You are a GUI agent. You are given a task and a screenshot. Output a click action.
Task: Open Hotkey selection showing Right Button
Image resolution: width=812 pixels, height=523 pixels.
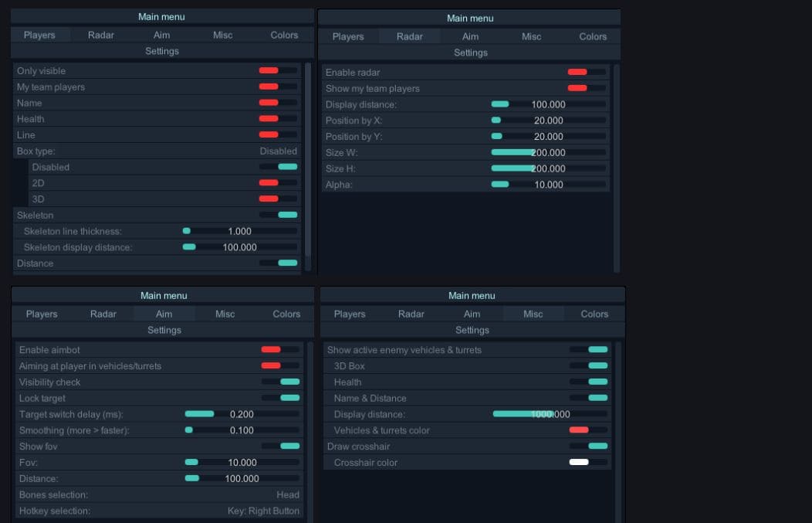(159, 511)
